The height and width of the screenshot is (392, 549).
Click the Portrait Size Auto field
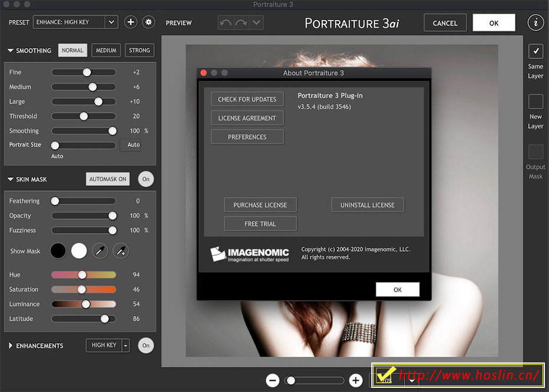(x=130, y=145)
